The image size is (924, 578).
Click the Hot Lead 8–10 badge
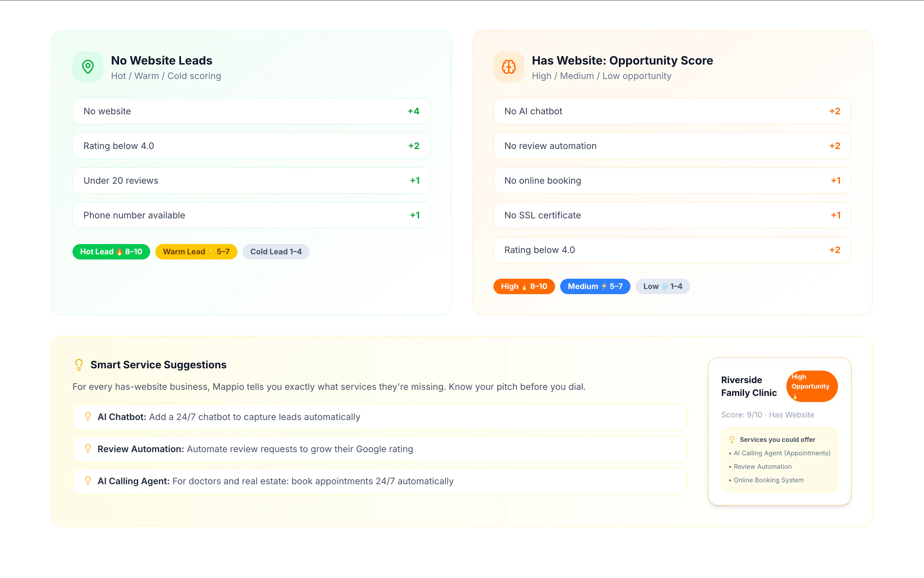click(x=111, y=251)
